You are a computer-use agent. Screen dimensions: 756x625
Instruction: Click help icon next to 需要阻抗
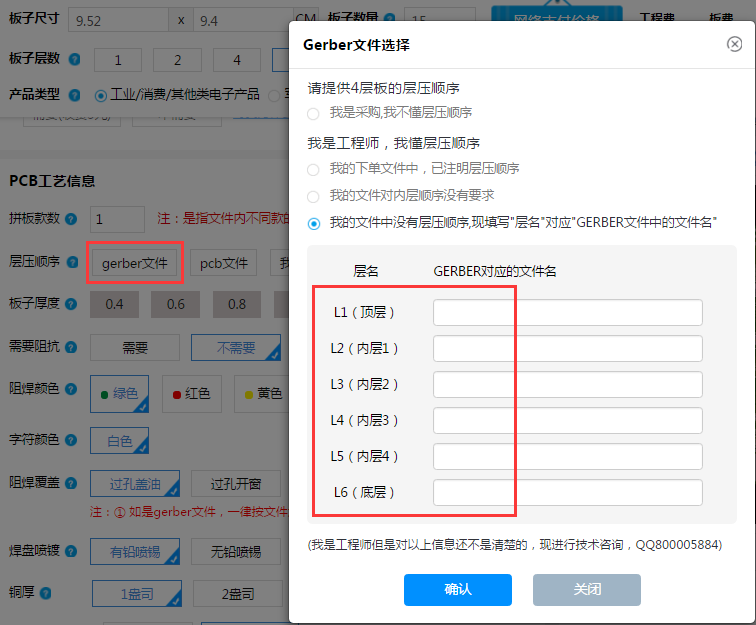[74, 348]
